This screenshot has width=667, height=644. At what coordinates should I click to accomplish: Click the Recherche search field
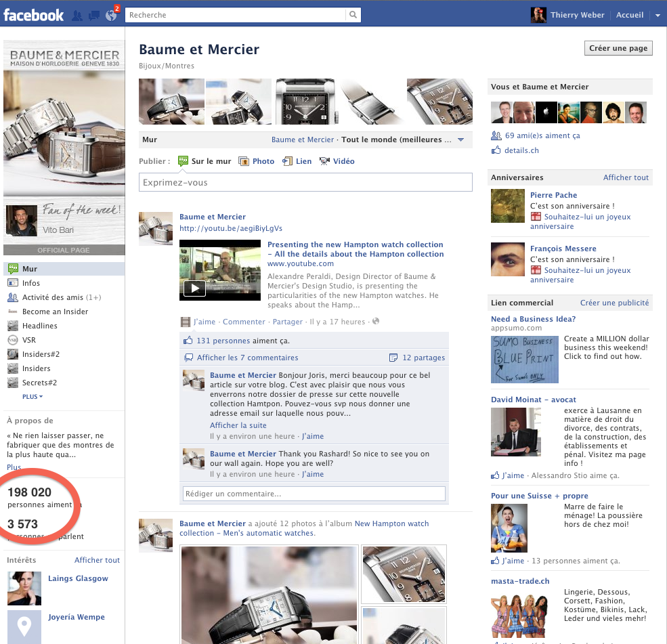236,15
